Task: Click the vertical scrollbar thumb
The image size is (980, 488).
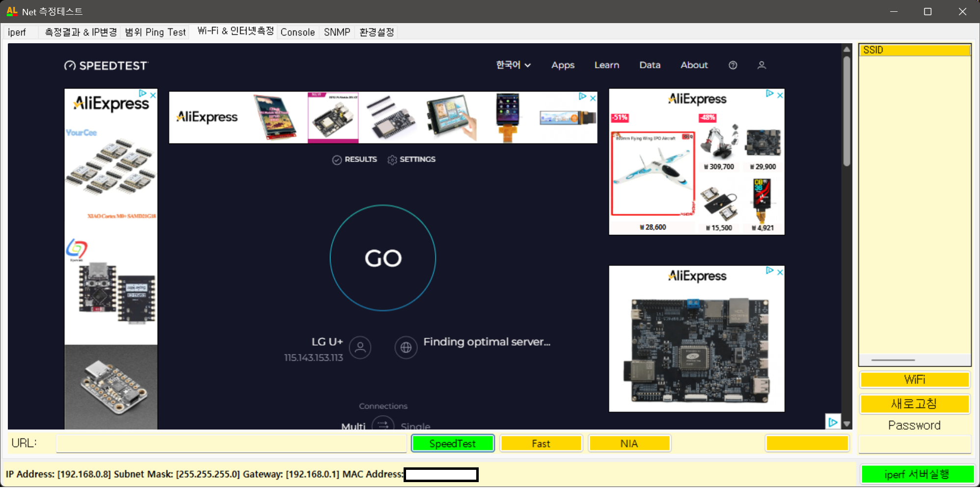Action: (847, 111)
